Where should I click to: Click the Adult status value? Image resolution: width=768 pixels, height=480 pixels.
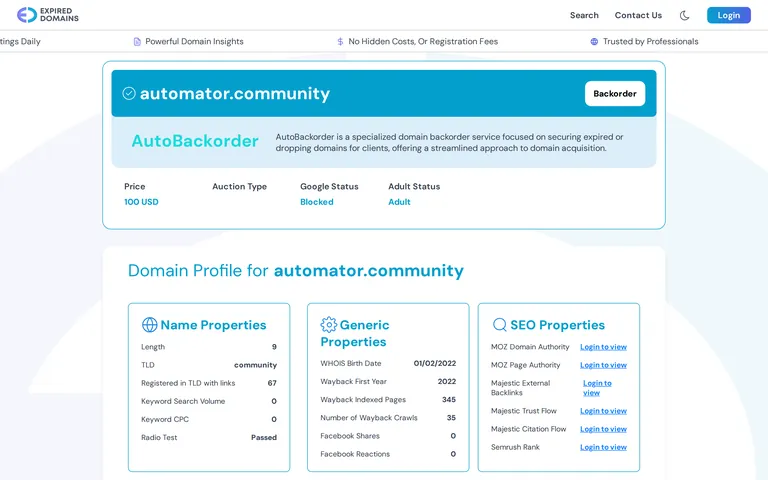399,202
